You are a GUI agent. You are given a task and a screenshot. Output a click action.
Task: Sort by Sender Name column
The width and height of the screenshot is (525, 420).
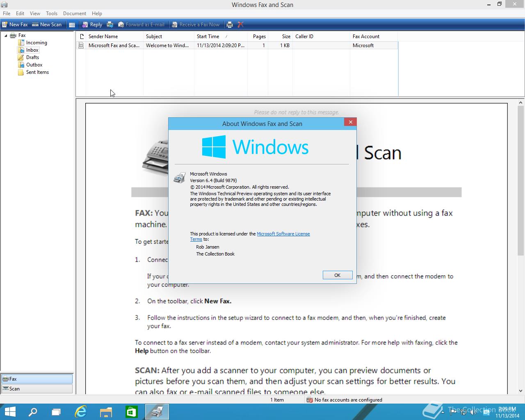point(114,37)
